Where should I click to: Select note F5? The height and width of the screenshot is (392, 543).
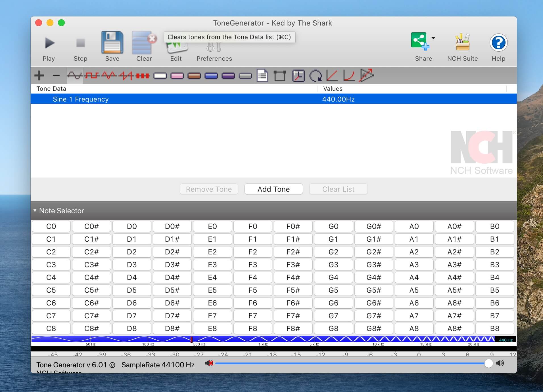[x=252, y=290]
